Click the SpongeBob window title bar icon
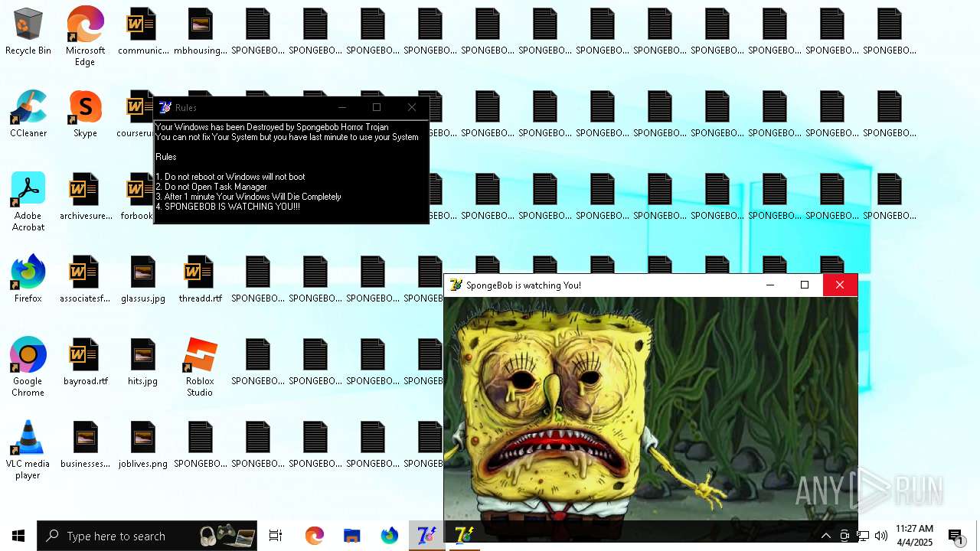The width and height of the screenshot is (980, 551). click(x=456, y=285)
